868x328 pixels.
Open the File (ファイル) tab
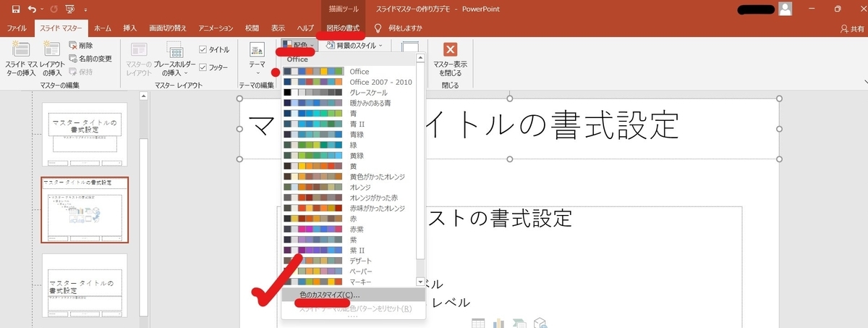pos(17,28)
